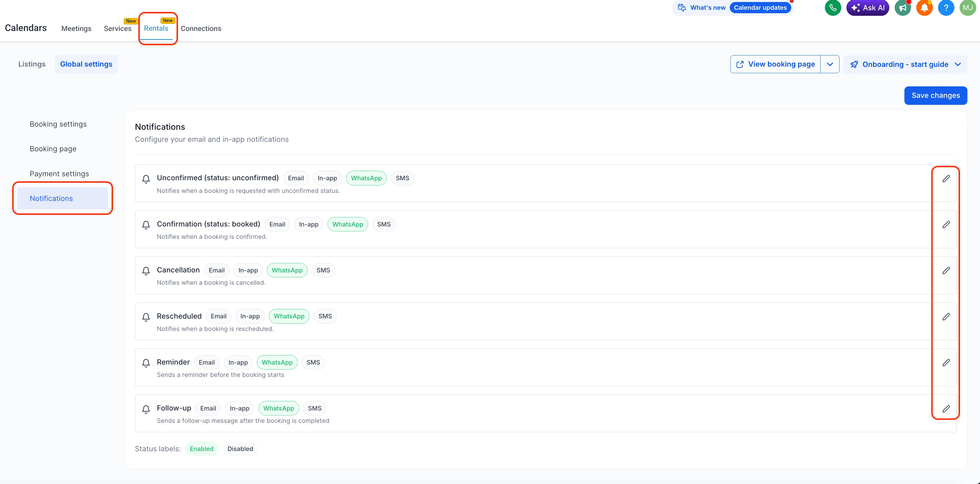This screenshot has width=980, height=484.
Task: Toggle Email chip for Reminder notification
Action: 207,362
